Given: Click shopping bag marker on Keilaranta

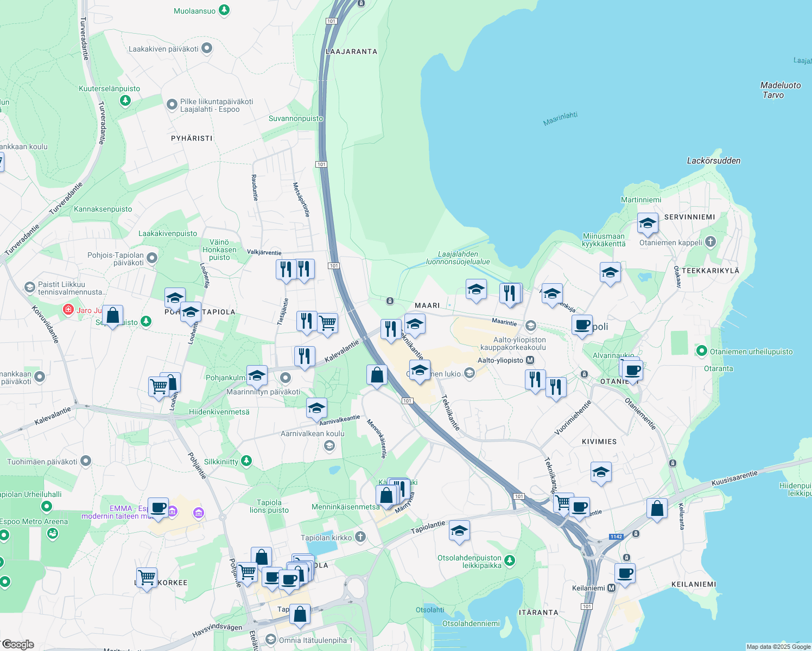Looking at the screenshot, I should pyautogui.click(x=657, y=510).
